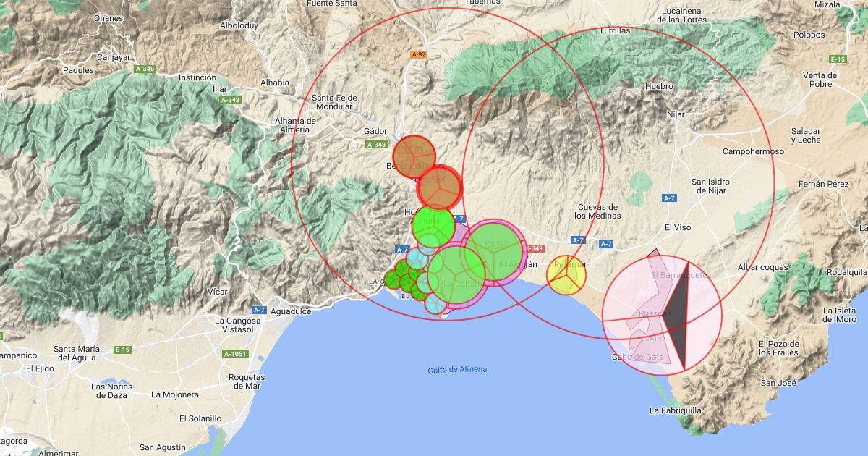Select the brown circle over Benahadux
868x456 pixels.
[414, 156]
